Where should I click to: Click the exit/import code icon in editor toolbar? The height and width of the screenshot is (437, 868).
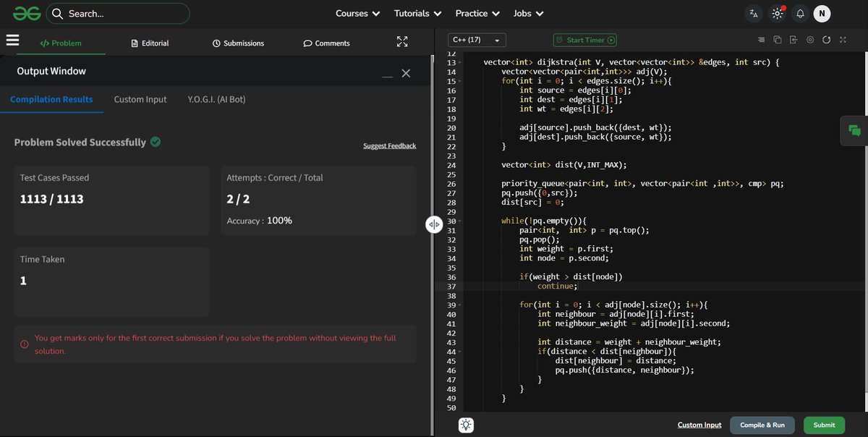pyautogui.click(x=793, y=40)
